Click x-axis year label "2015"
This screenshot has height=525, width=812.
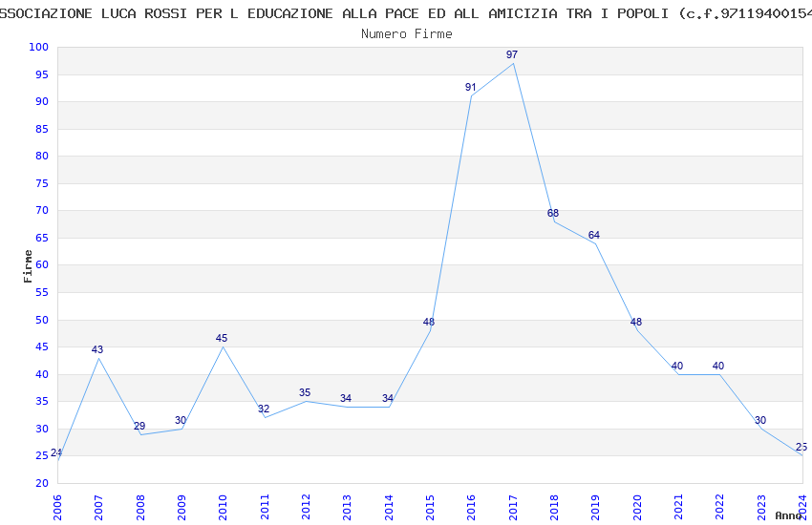(430, 508)
